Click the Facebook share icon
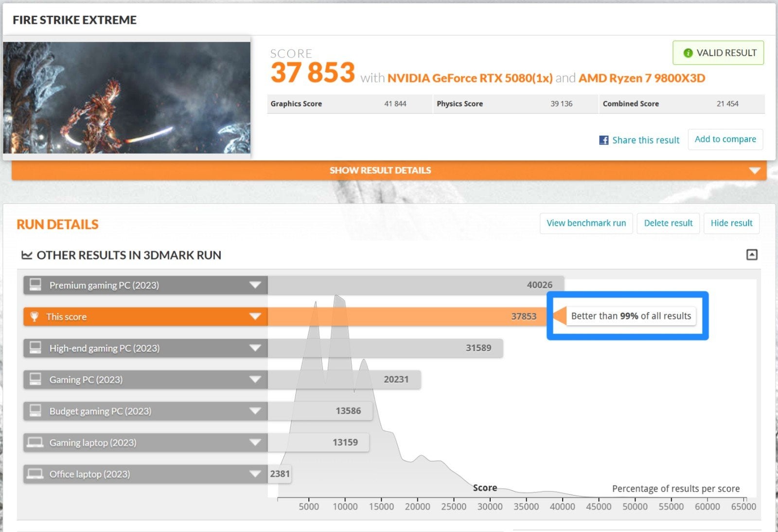778x532 pixels. (603, 140)
